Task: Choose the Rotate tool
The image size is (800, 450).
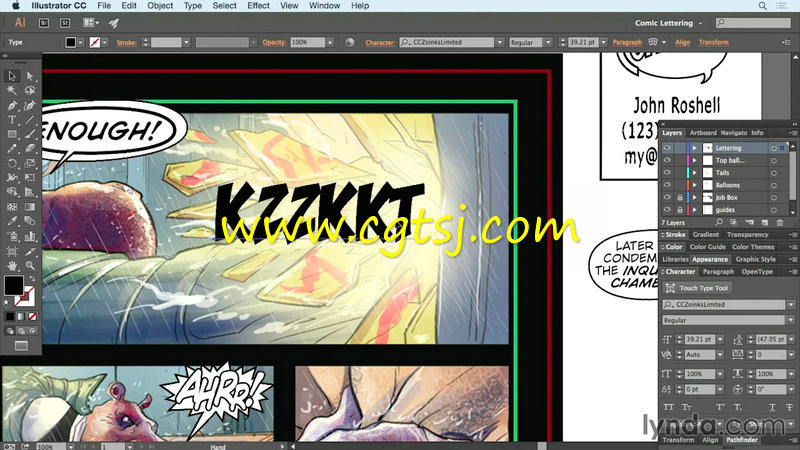Action: (x=12, y=163)
